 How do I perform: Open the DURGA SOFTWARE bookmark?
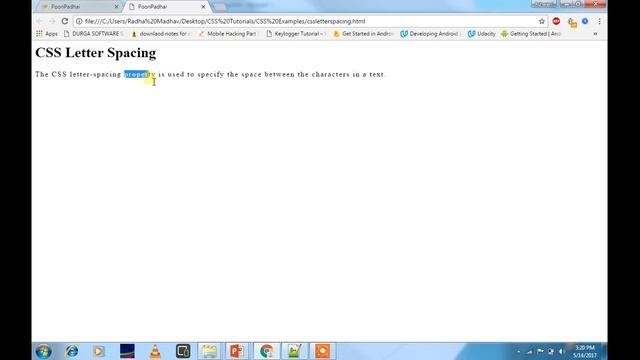(93, 34)
